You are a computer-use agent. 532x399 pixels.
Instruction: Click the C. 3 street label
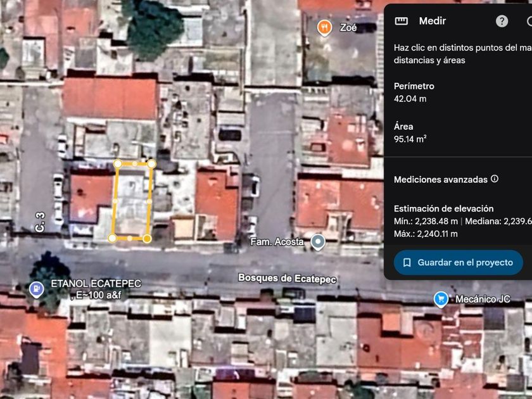(x=40, y=222)
